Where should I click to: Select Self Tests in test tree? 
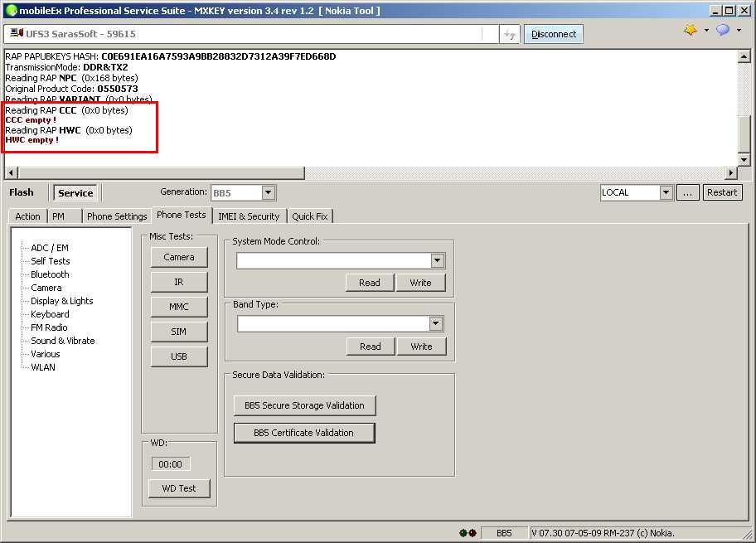point(50,261)
